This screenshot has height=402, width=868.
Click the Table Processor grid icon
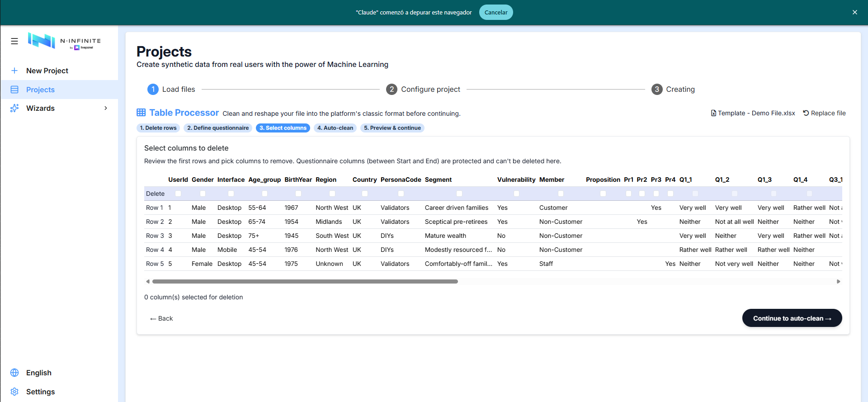click(x=141, y=113)
